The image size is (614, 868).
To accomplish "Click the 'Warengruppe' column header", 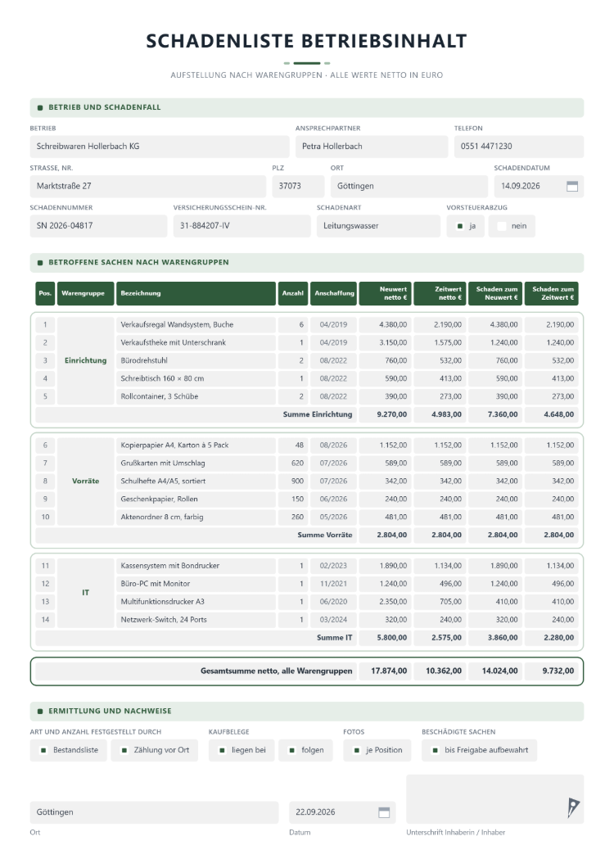I will (85, 293).
